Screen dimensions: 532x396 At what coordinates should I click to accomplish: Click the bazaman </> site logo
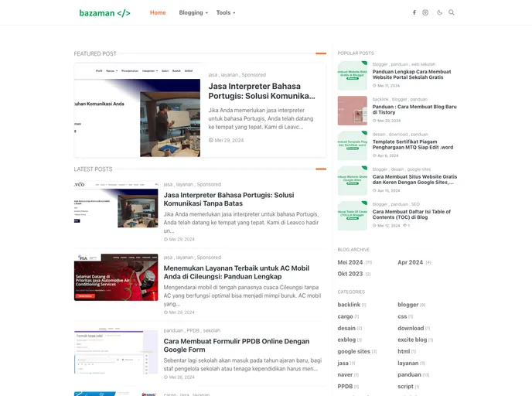point(104,13)
